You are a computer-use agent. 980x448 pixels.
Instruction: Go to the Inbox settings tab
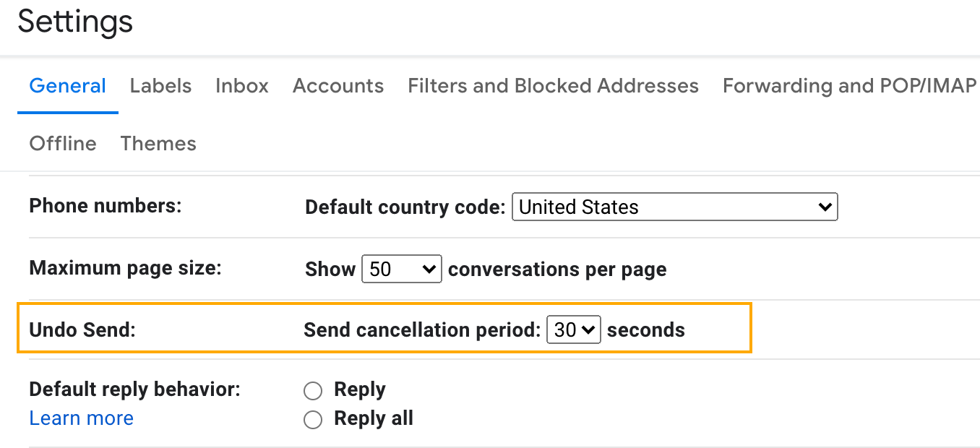241,86
